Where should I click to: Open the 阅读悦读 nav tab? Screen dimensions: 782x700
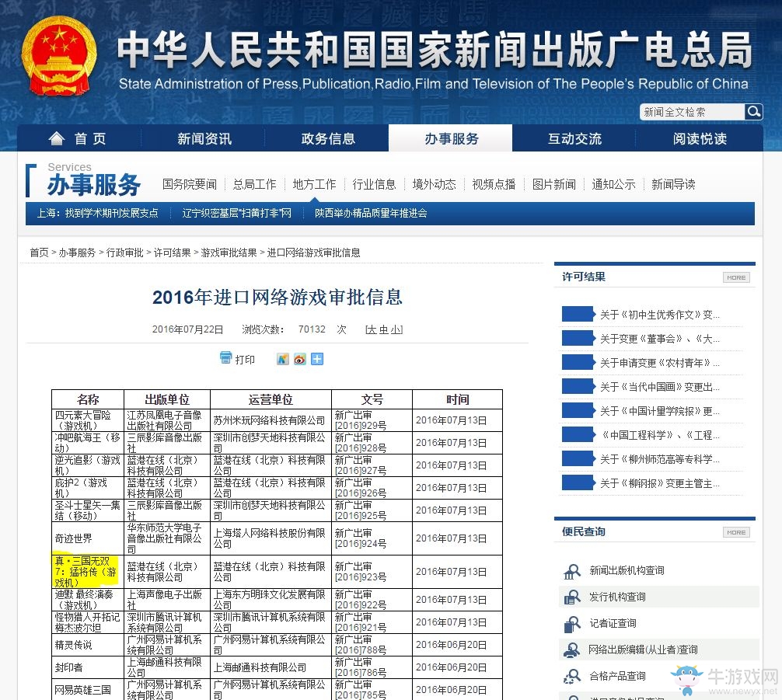click(699, 138)
